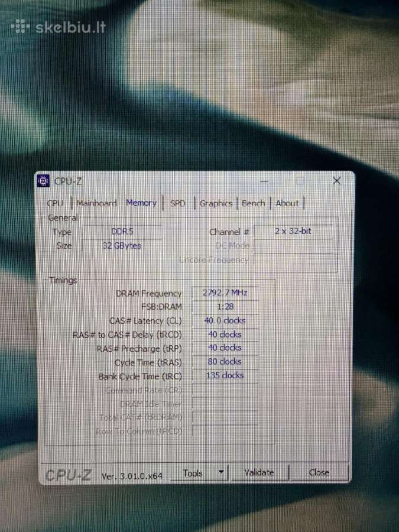
Task: Click the RAS# Precharge (tRP) label
Action: (139, 349)
